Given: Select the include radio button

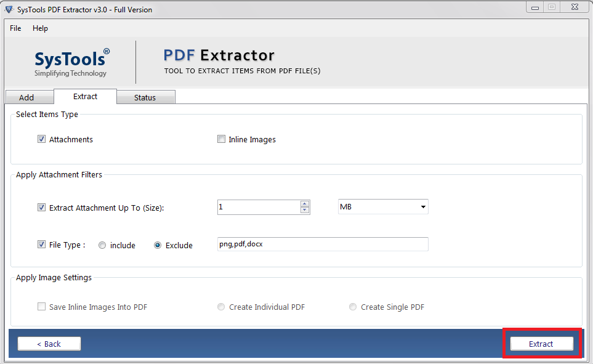Looking at the screenshot, I should pos(102,245).
